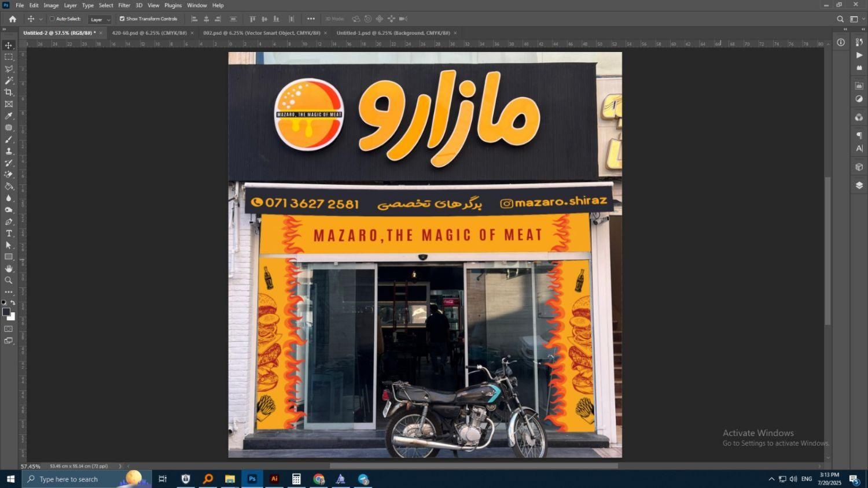Viewport: 868px width, 488px height.
Task: Select the Dodge tool
Action: 9,210
